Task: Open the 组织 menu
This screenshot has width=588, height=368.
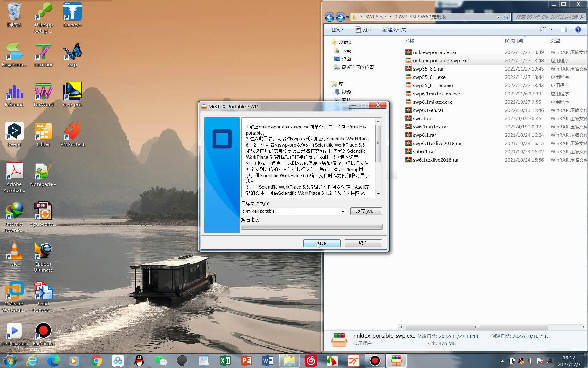Action: click(x=336, y=29)
